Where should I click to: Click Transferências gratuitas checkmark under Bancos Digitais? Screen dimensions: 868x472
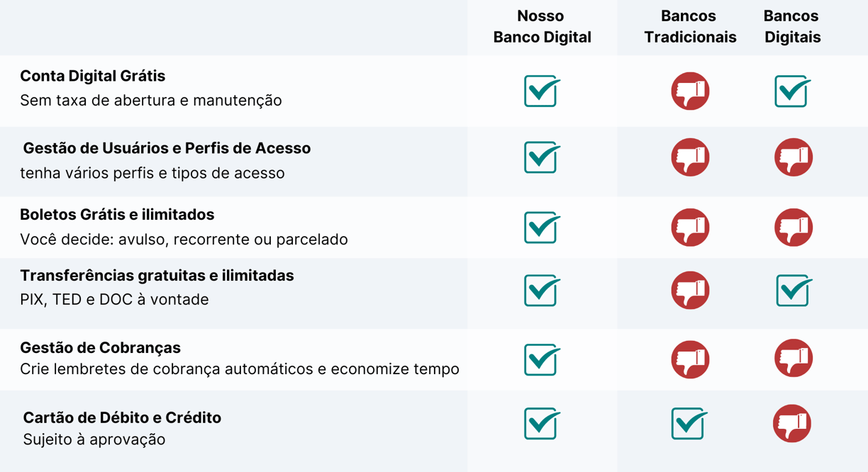794,290
